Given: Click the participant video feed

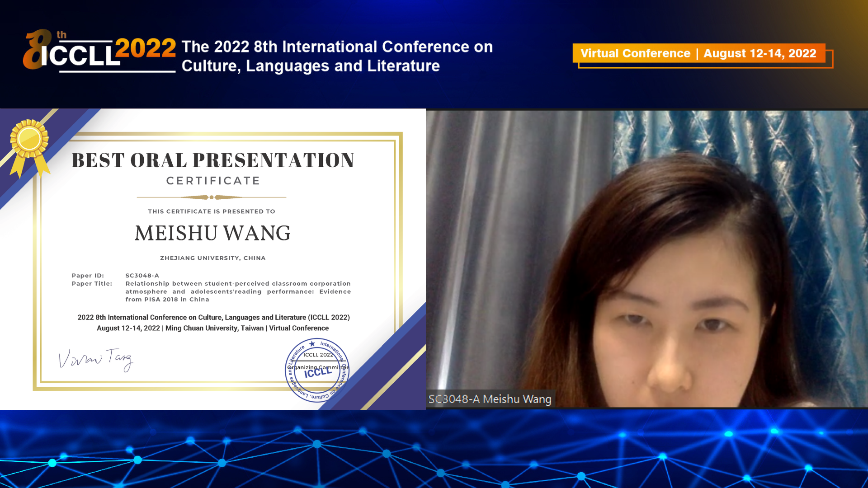Looking at the screenshot, I should [647, 259].
